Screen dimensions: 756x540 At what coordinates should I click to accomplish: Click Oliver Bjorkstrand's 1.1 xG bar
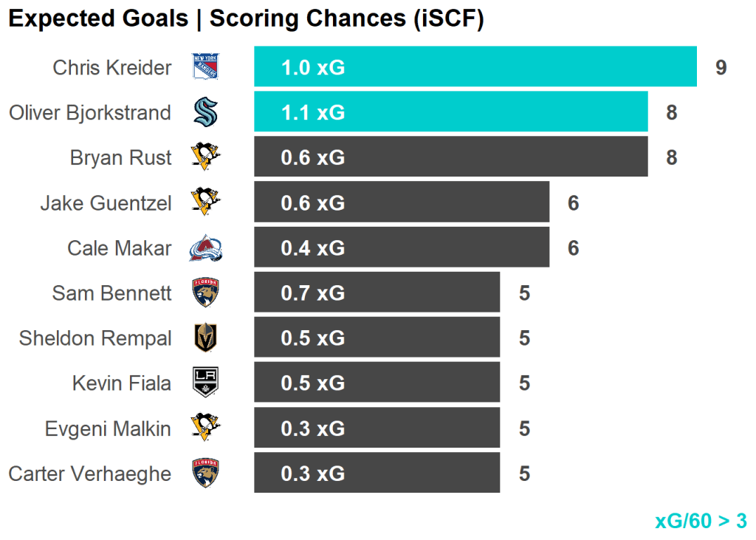click(450, 112)
